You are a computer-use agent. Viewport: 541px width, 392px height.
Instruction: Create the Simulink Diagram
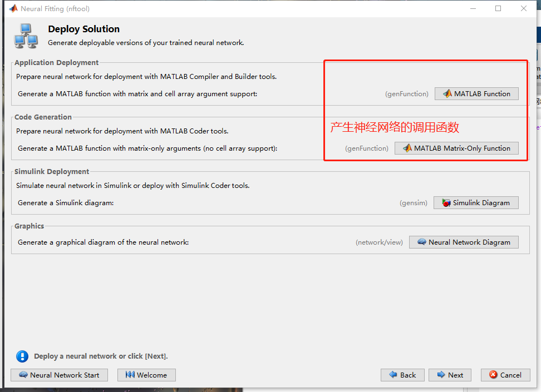pyautogui.click(x=476, y=203)
